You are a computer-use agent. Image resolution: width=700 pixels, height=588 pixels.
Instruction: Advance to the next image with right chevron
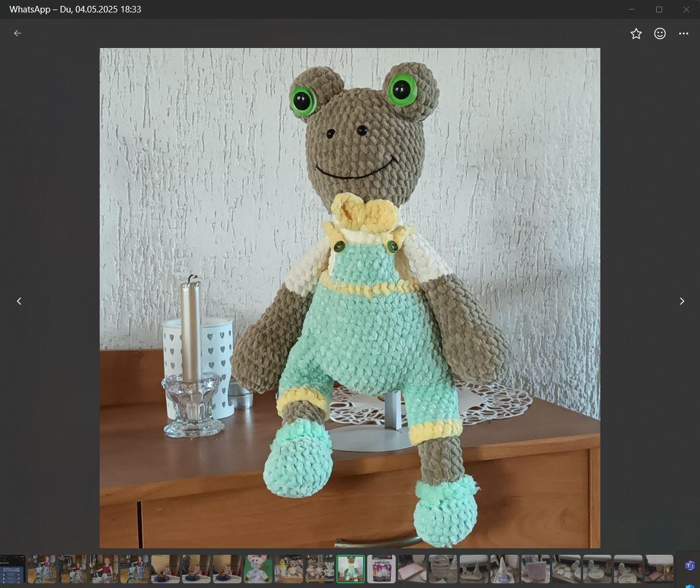click(x=682, y=301)
